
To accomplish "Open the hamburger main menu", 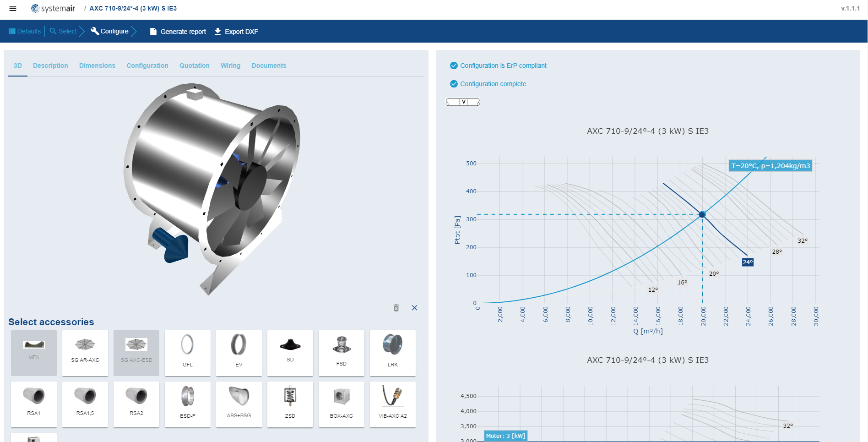I will [13, 8].
